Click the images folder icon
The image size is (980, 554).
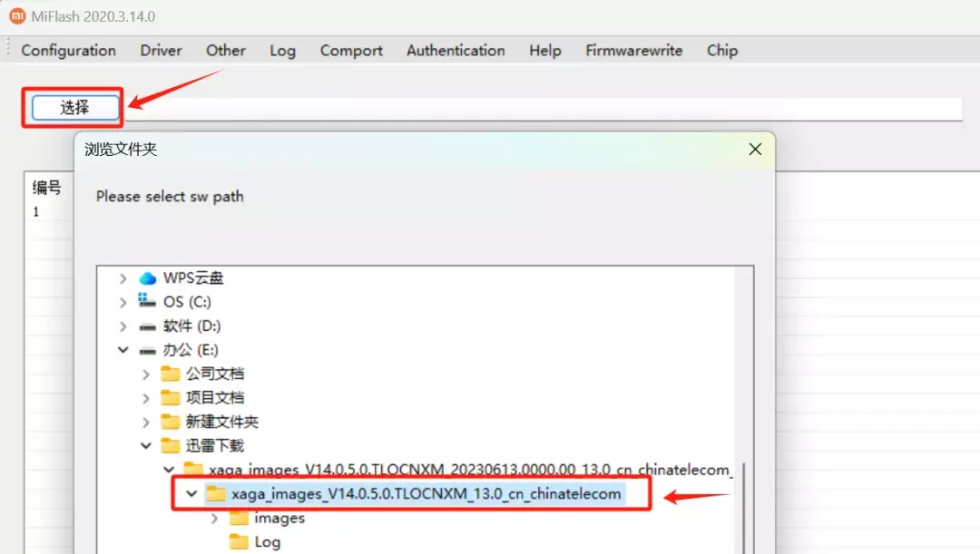239,518
